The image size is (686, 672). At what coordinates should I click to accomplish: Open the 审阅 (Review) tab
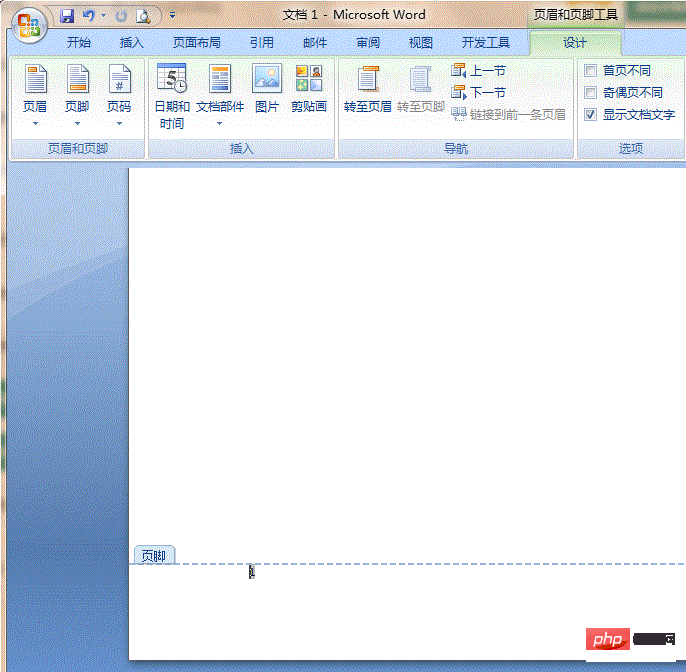(368, 43)
